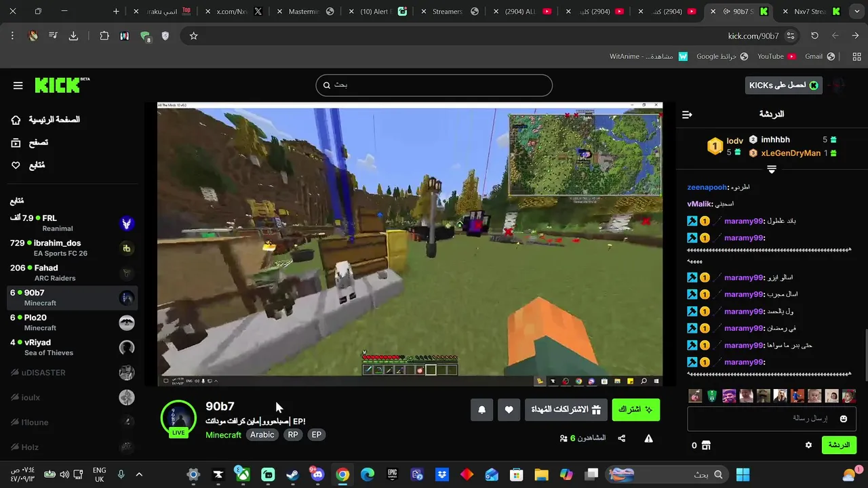Open ibrahim_dos channel in sidebar

tap(72, 248)
